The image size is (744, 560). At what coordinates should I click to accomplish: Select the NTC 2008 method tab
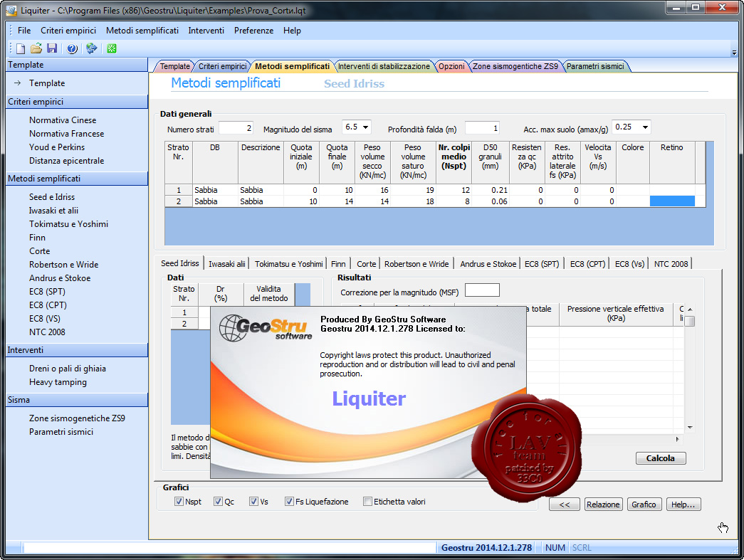pyautogui.click(x=671, y=264)
